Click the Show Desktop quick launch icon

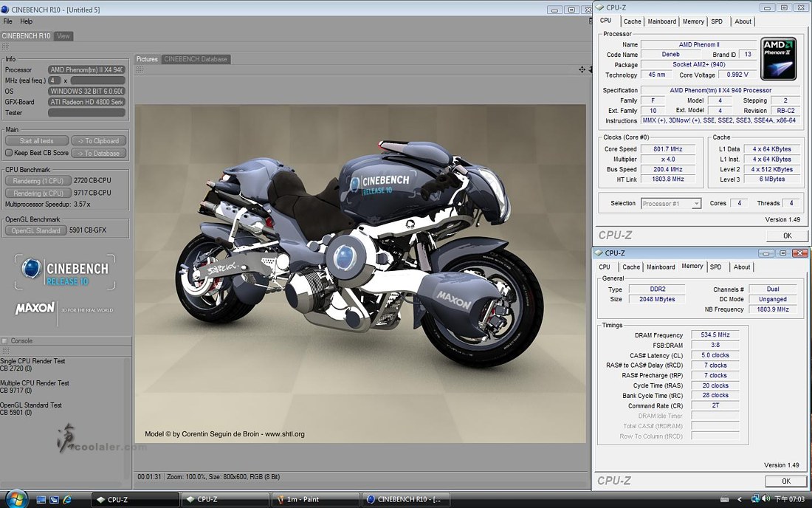coord(41,500)
